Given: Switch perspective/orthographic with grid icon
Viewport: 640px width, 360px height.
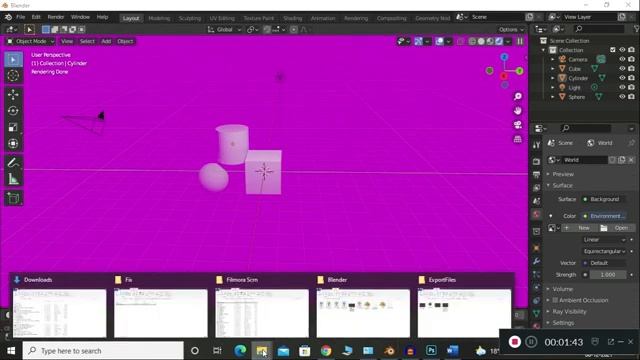Looking at the screenshot, I should click(x=518, y=139).
